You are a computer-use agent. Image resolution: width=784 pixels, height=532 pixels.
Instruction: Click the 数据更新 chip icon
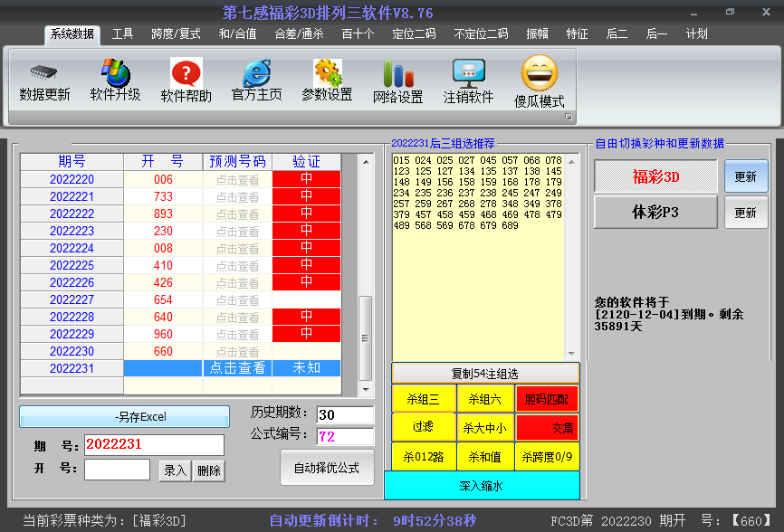[x=44, y=73]
